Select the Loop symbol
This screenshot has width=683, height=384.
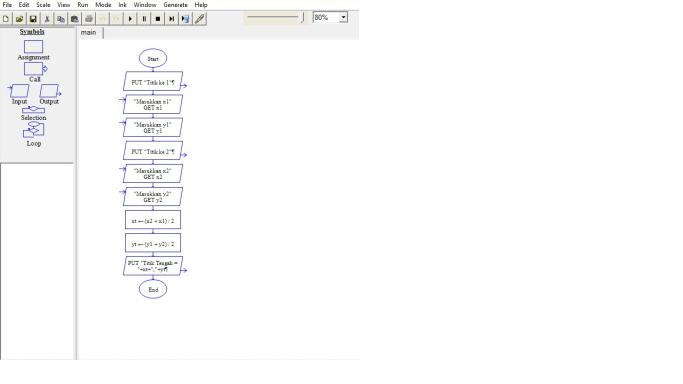34,130
